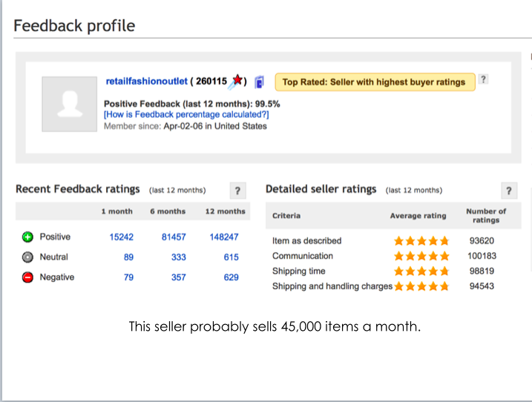
Task: Open How is Feedback percentage calculated link
Action: (x=186, y=115)
